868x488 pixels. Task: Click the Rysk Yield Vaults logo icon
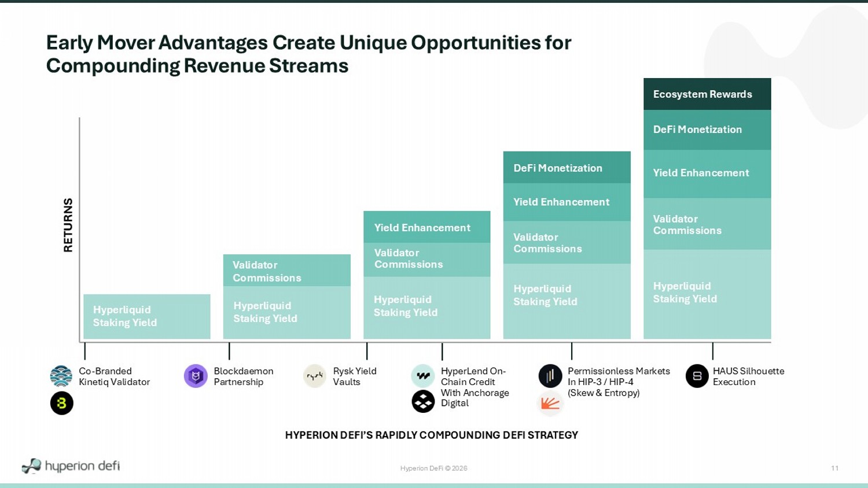[x=315, y=376]
